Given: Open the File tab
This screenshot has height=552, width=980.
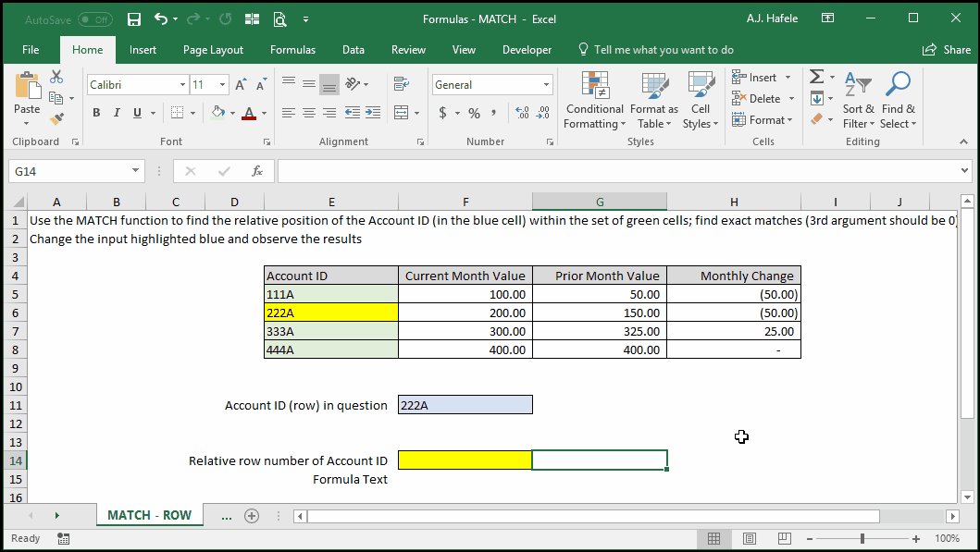Looking at the screenshot, I should 31,50.
